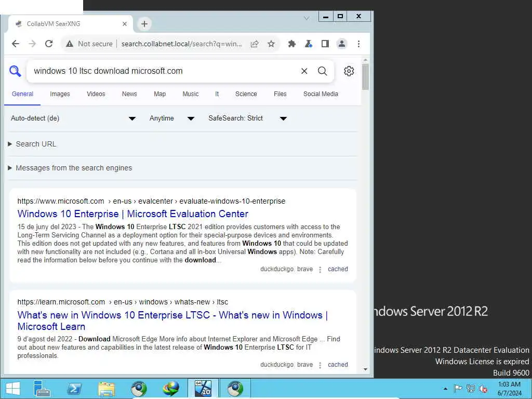This screenshot has width=532, height=399.
Task: Open Server Manager from the taskbar
Action: (x=42, y=389)
